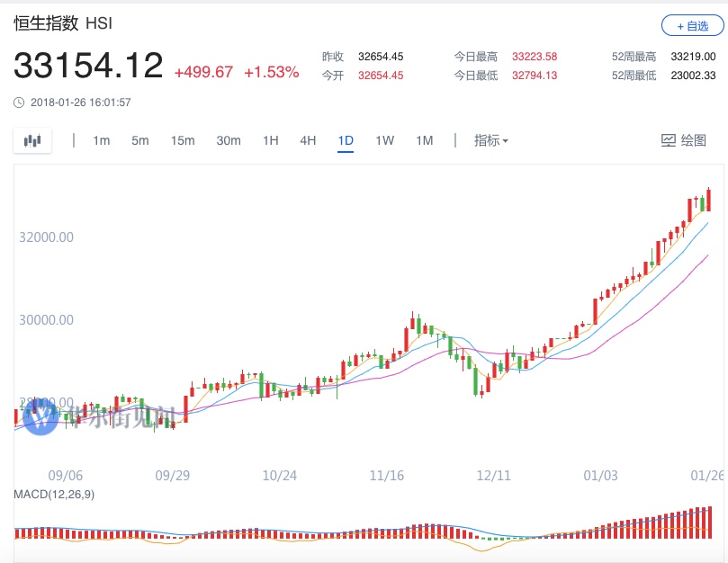Click the MACD(12,26,9) indicator label

(54, 494)
